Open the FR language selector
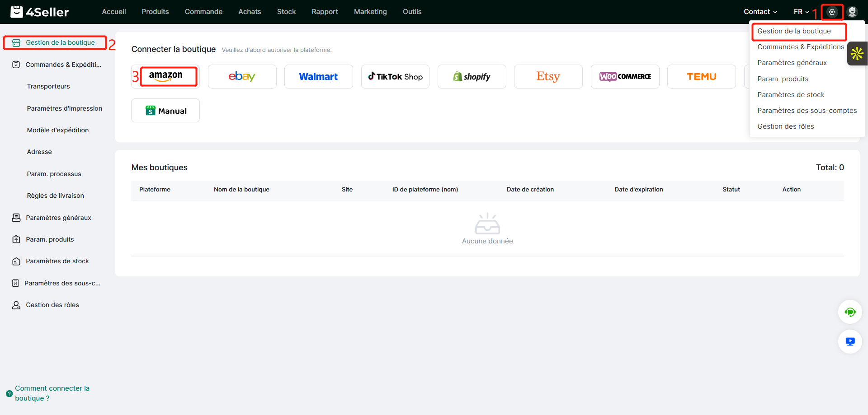Image resolution: width=868 pixels, height=415 pixels. 801,12
